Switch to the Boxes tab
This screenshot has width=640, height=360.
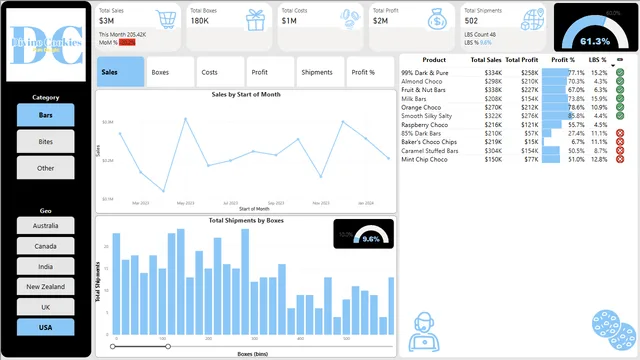(x=170, y=72)
